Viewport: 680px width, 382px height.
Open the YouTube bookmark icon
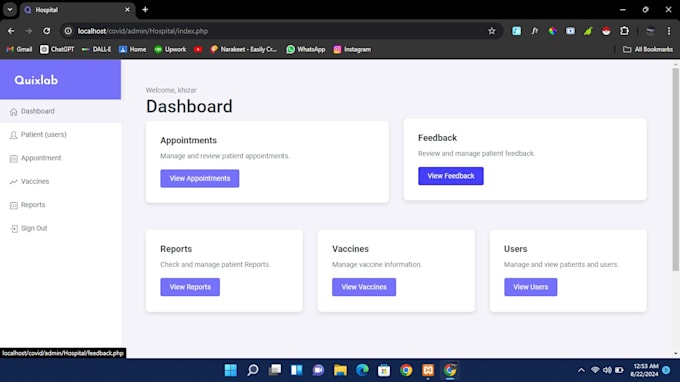tap(198, 49)
